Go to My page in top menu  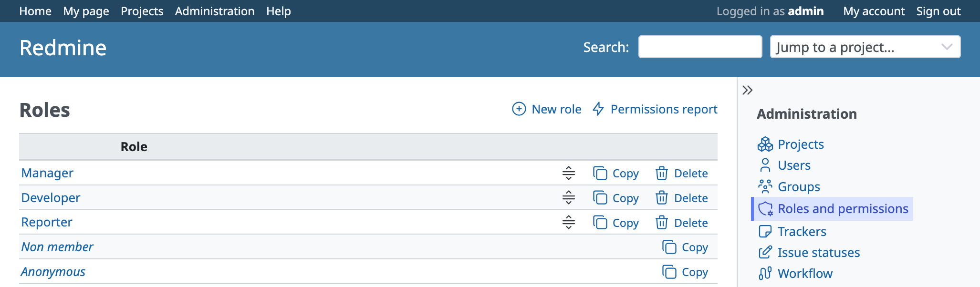point(86,11)
